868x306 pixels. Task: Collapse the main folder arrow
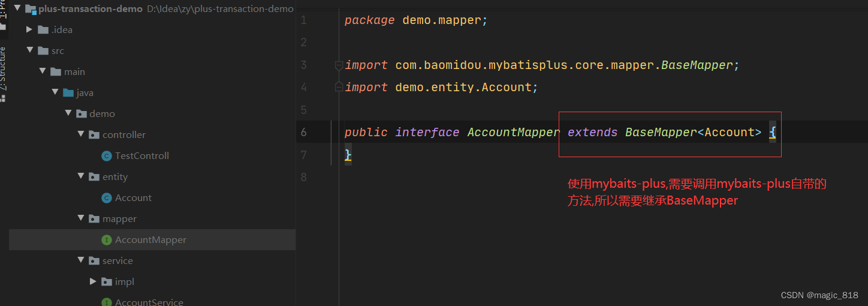[x=43, y=71]
